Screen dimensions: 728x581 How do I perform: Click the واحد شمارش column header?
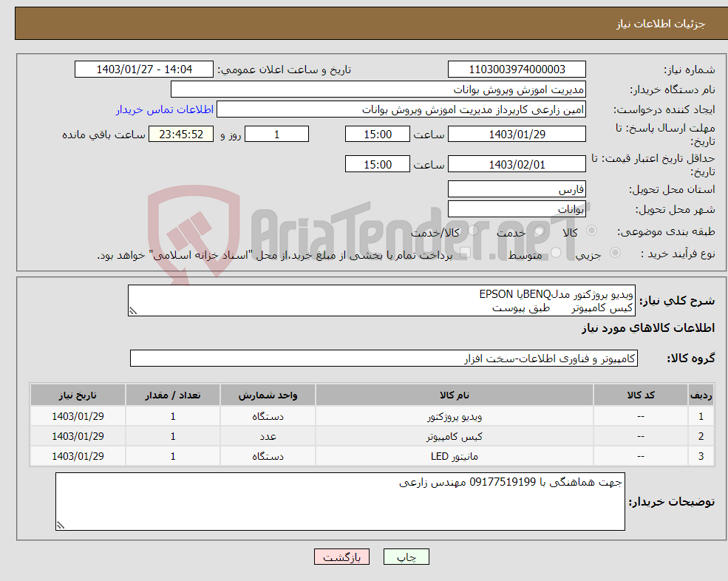[268, 395]
